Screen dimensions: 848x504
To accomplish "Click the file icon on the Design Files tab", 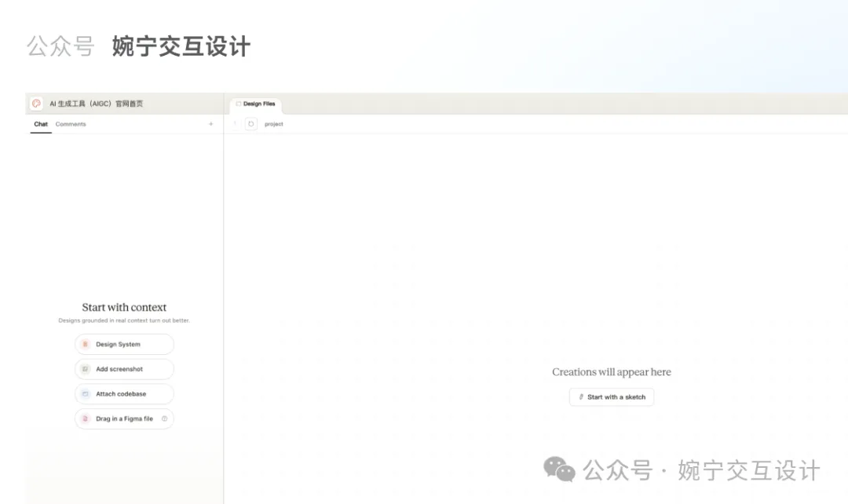I will coord(239,103).
